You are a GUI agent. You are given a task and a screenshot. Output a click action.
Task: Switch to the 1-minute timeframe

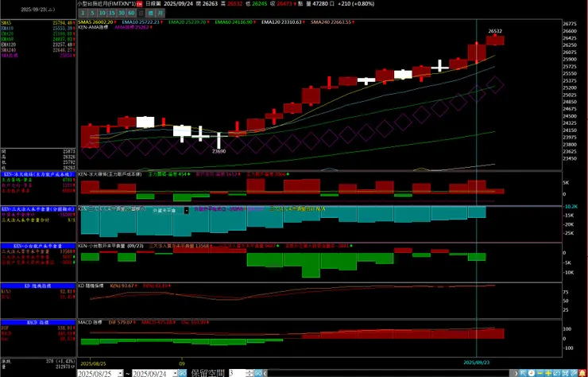83,13
